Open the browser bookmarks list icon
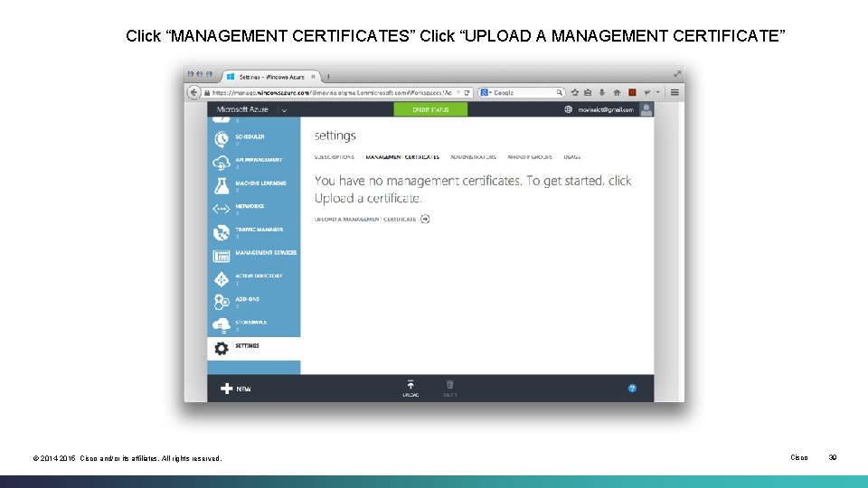The image size is (868, 488). tap(588, 92)
